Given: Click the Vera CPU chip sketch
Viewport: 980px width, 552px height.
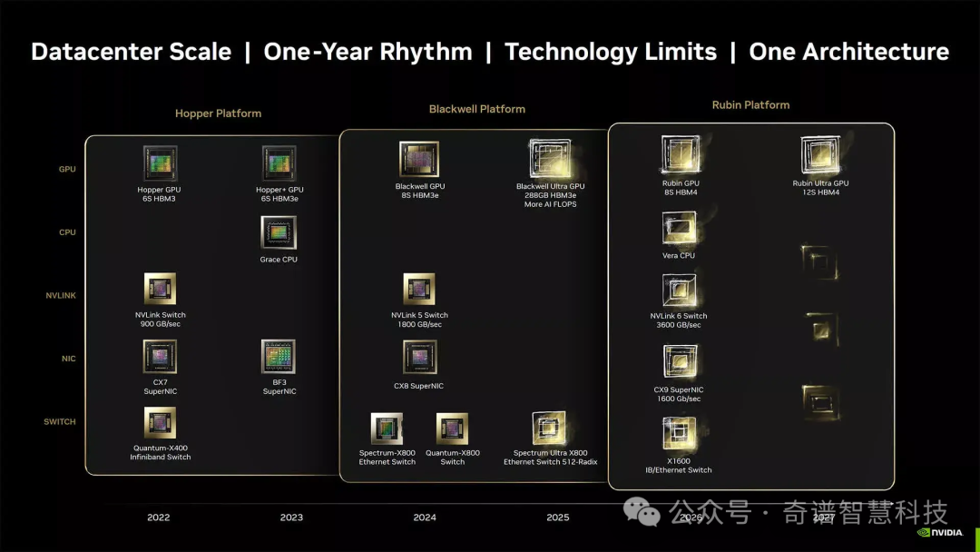Looking at the screenshot, I should 680,229.
